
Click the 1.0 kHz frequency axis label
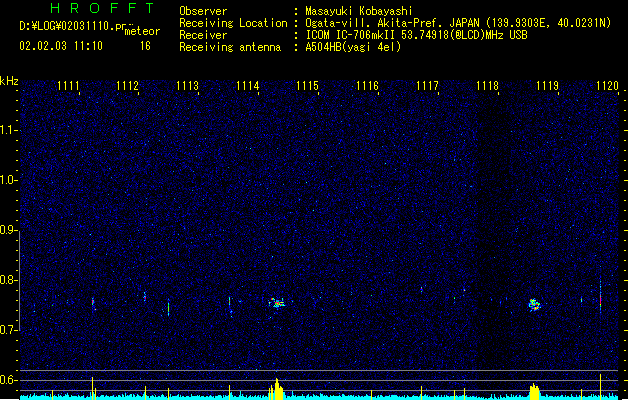pos(8,180)
